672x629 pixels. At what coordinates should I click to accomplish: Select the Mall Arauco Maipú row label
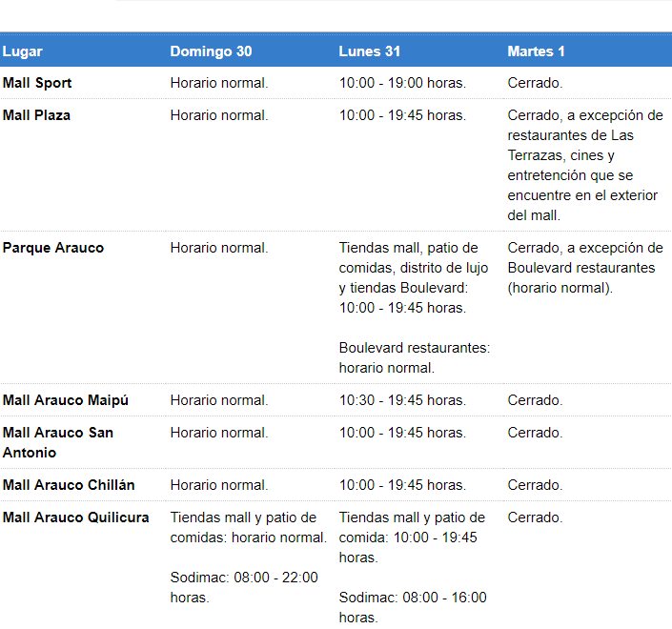point(66,400)
